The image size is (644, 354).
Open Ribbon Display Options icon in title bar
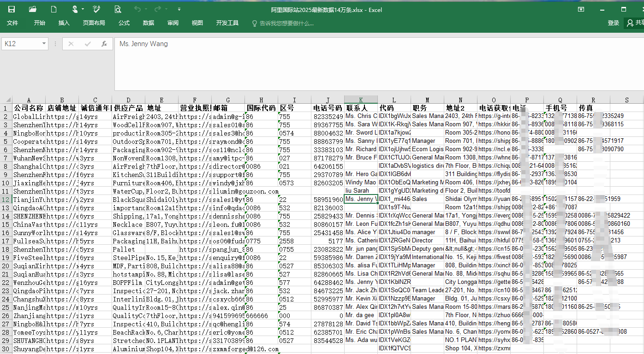581,9
